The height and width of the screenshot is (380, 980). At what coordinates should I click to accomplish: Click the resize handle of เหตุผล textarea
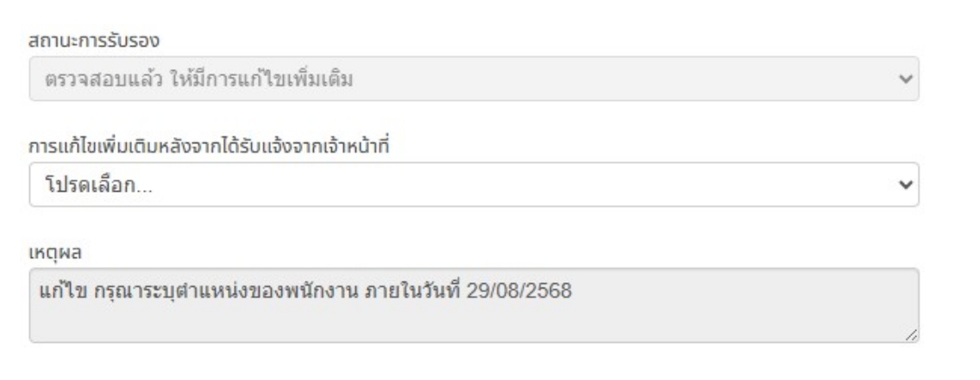tap(912, 336)
